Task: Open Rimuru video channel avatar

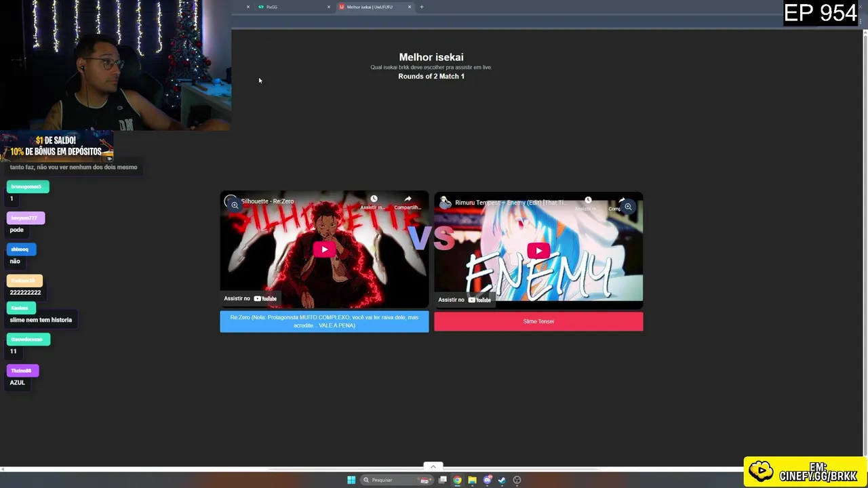Action: click(x=445, y=203)
